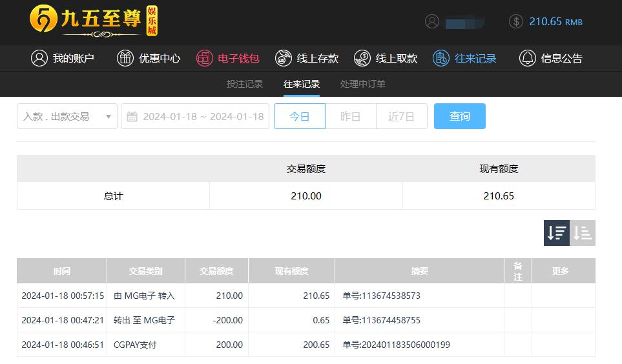This screenshot has height=364, width=622.
Task: Click order number 单号:113674538573
Action: (381, 296)
